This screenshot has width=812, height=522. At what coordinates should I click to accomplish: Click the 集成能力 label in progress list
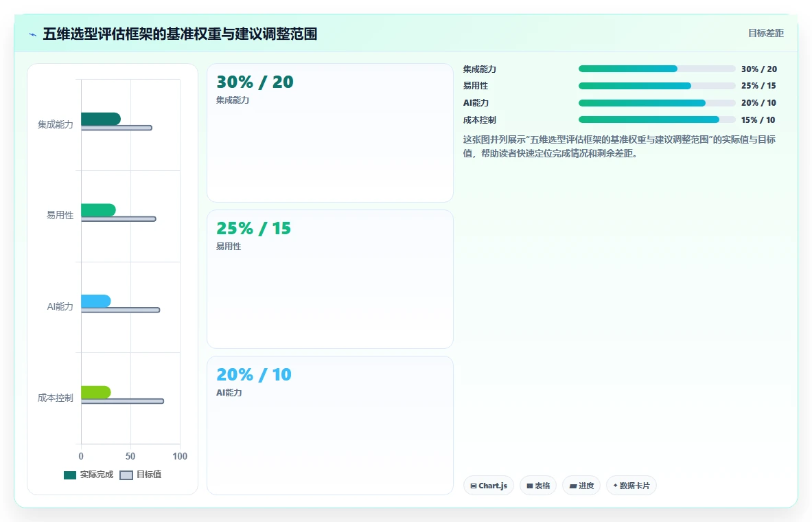(x=480, y=69)
